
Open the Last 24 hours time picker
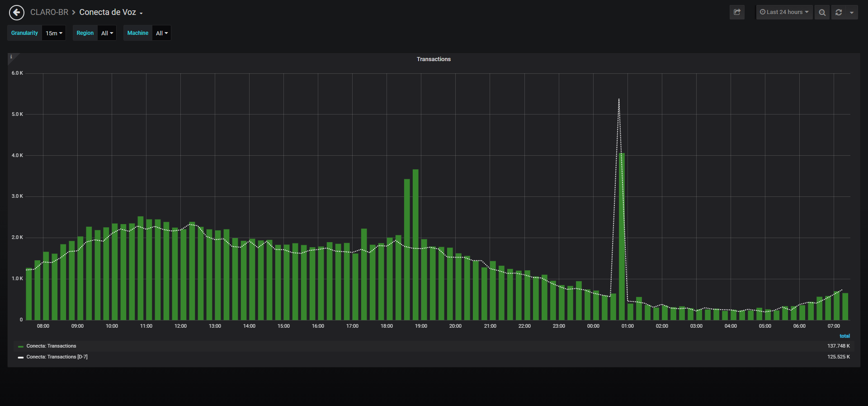784,12
